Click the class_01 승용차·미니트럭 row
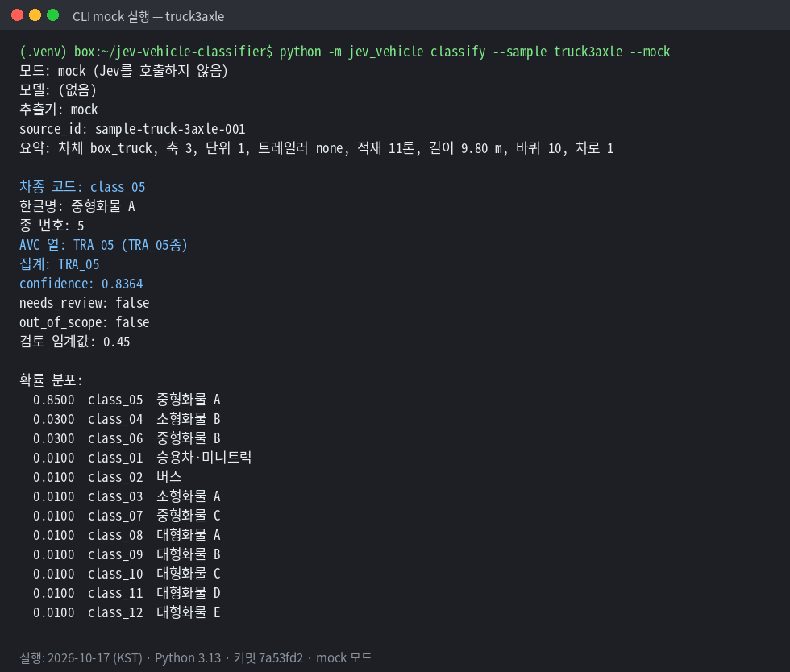The width and height of the screenshot is (790, 672). tap(142, 458)
